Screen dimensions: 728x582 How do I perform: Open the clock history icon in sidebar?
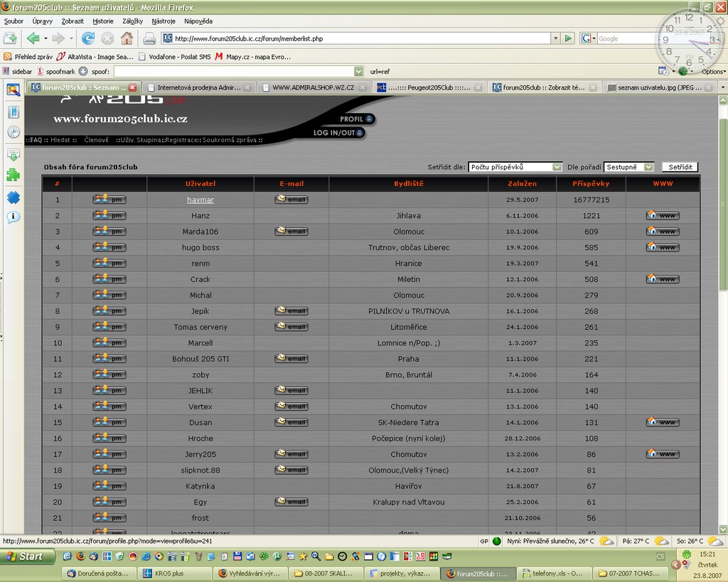click(13, 132)
